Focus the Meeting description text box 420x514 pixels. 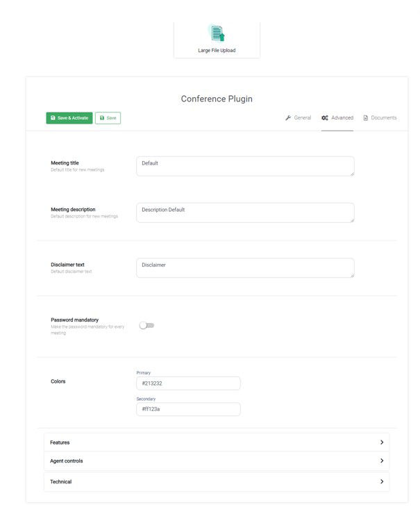coord(245,213)
